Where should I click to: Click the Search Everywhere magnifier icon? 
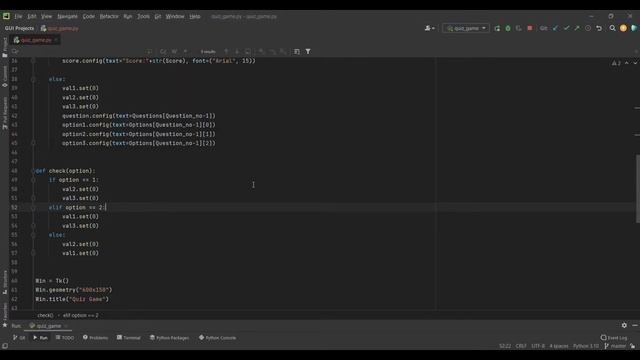point(612,28)
